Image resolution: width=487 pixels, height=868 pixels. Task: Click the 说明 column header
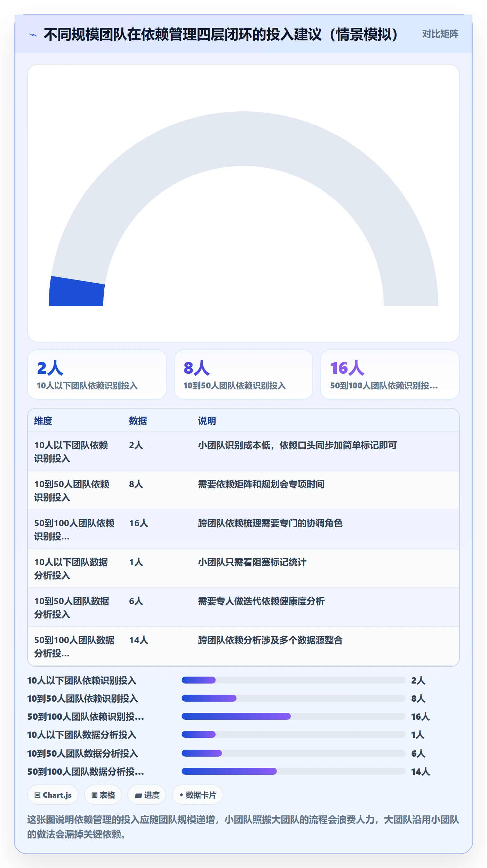[207, 421]
